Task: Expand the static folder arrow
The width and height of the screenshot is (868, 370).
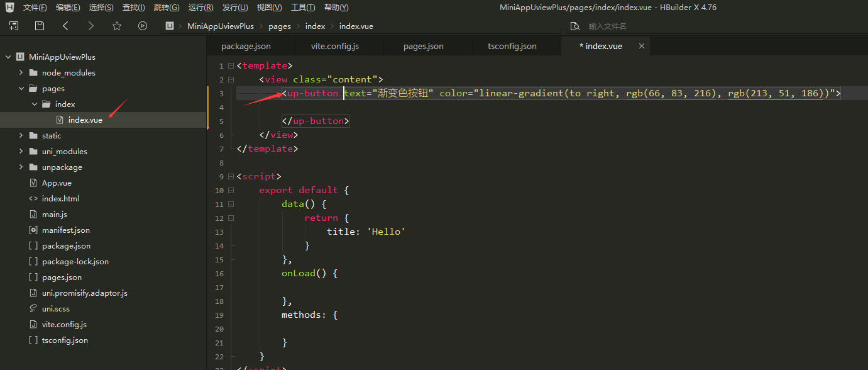Action: (x=21, y=135)
